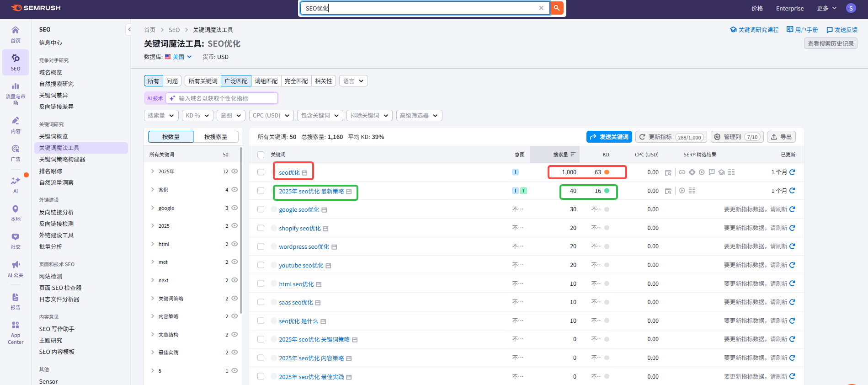Check the wordpress seo优化 row checkbox
The width and height of the screenshot is (868, 385).
(x=261, y=246)
